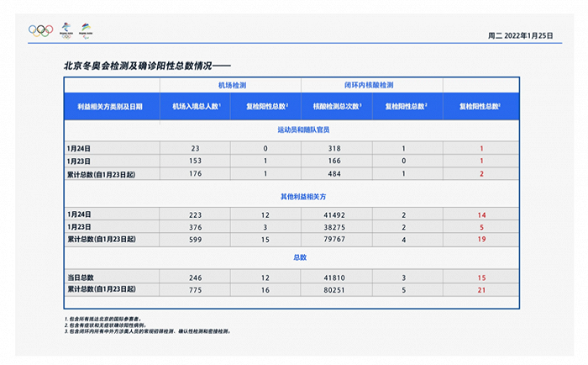Click footnote 3 below the table
The height and width of the screenshot is (365, 588).
click(x=148, y=331)
